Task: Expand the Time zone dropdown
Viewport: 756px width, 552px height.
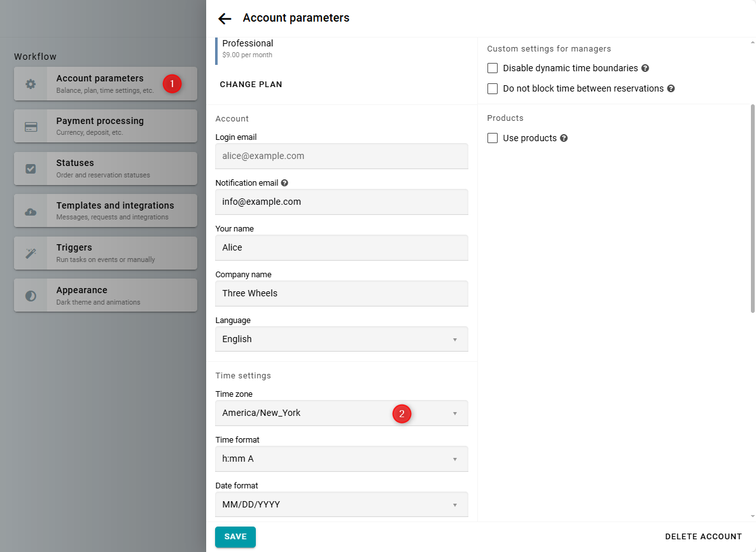Action: click(x=341, y=413)
